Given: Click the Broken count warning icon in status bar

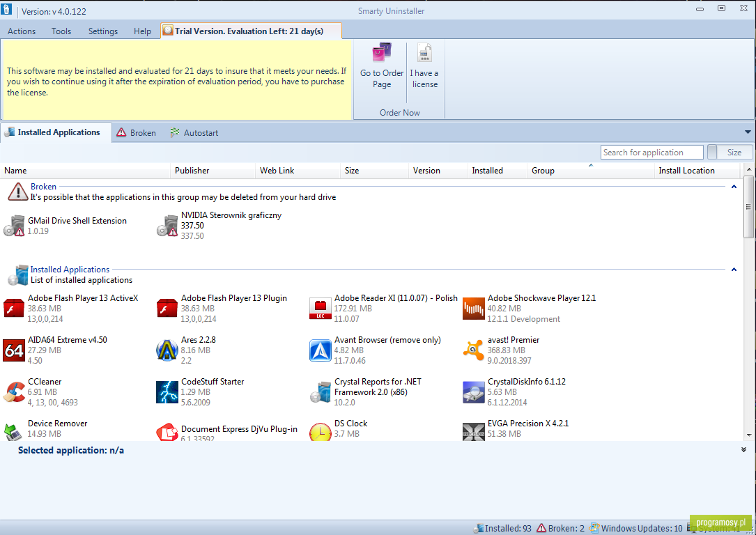Looking at the screenshot, I should (x=541, y=528).
